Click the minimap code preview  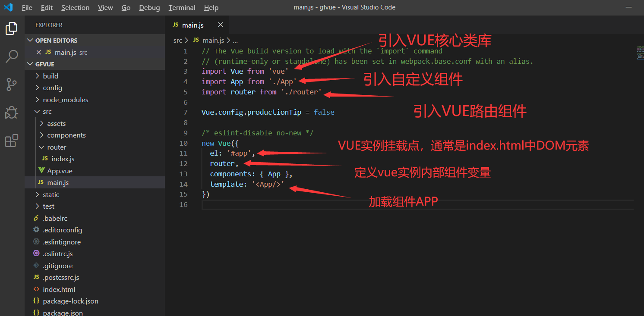(640, 53)
